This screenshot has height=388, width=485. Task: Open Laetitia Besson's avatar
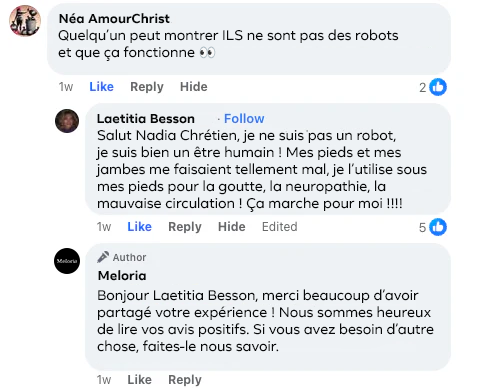tap(67, 121)
